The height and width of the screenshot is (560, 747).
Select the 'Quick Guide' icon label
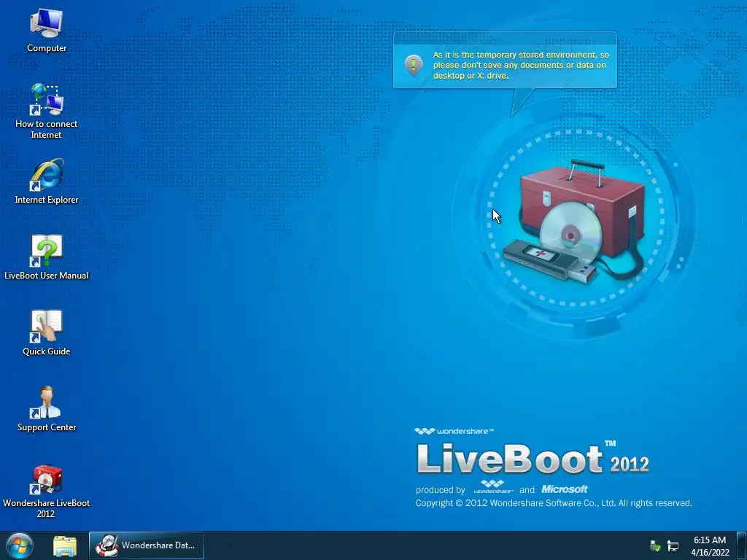[x=46, y=351]
